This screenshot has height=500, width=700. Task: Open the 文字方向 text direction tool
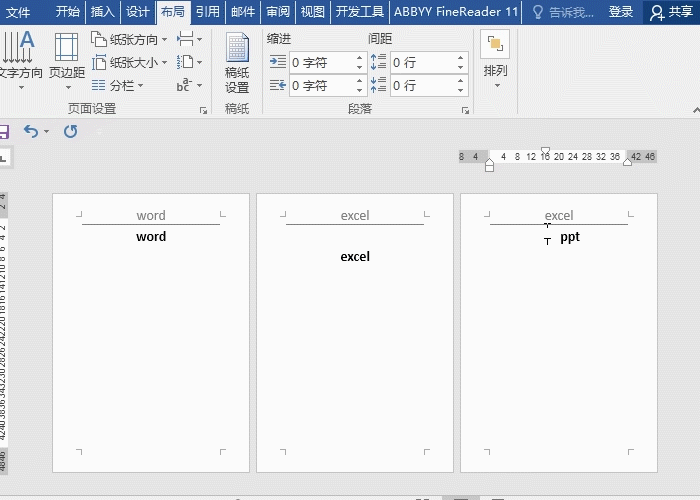point(18,56)
